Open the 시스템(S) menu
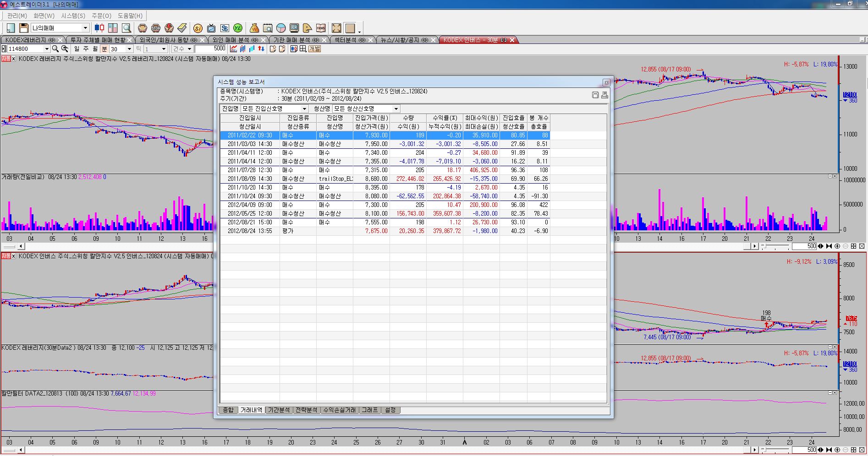Viewport: 868px width, 456px height. point(73,16)
